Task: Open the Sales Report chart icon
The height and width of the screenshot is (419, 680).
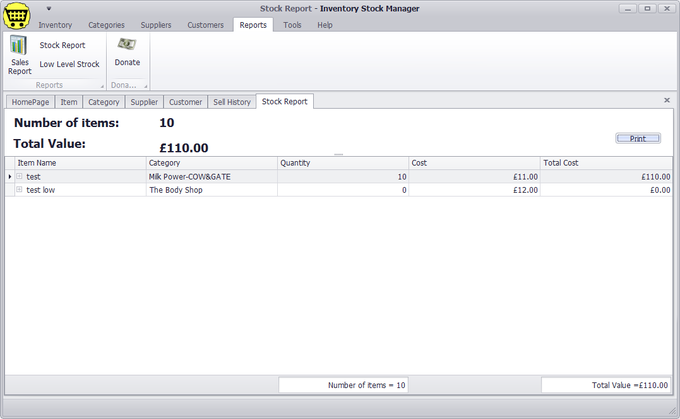Action: (18, 45)
